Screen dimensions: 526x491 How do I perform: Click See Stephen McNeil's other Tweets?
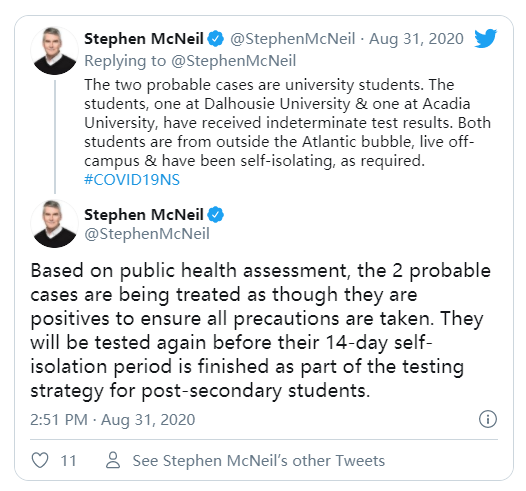tap(259, 460)
